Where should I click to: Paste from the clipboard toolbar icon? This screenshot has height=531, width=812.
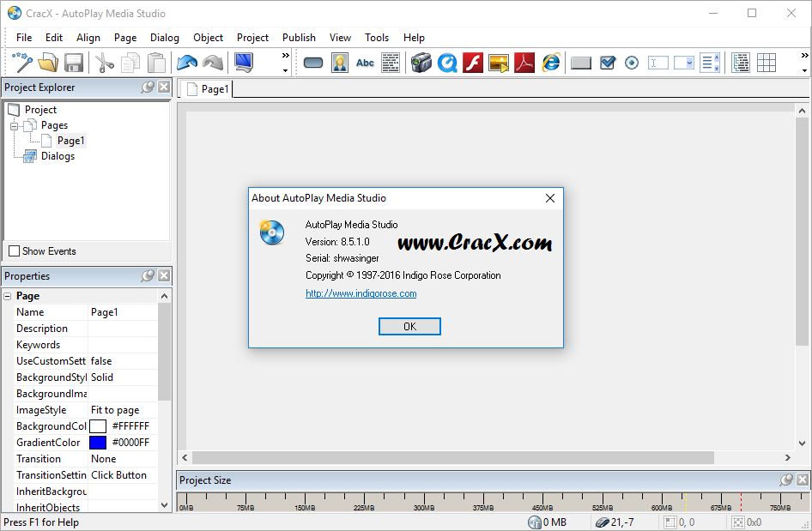[156, 63]
